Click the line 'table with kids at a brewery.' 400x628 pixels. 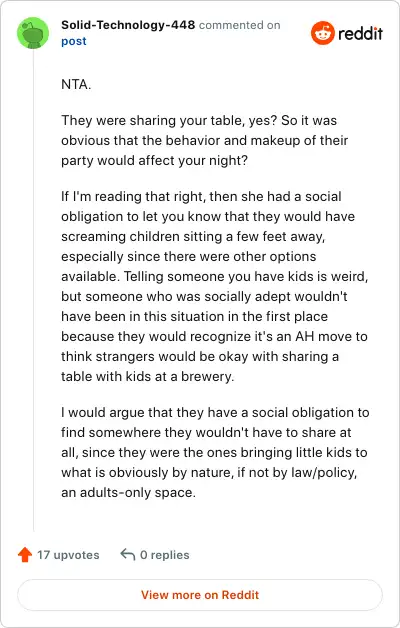(x=147, y=376)
